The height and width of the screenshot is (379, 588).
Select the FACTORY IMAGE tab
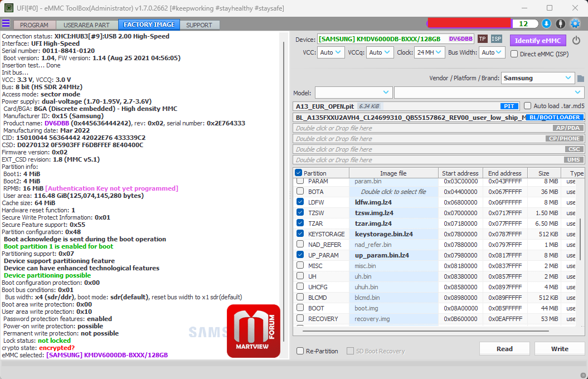pos(149,25)
